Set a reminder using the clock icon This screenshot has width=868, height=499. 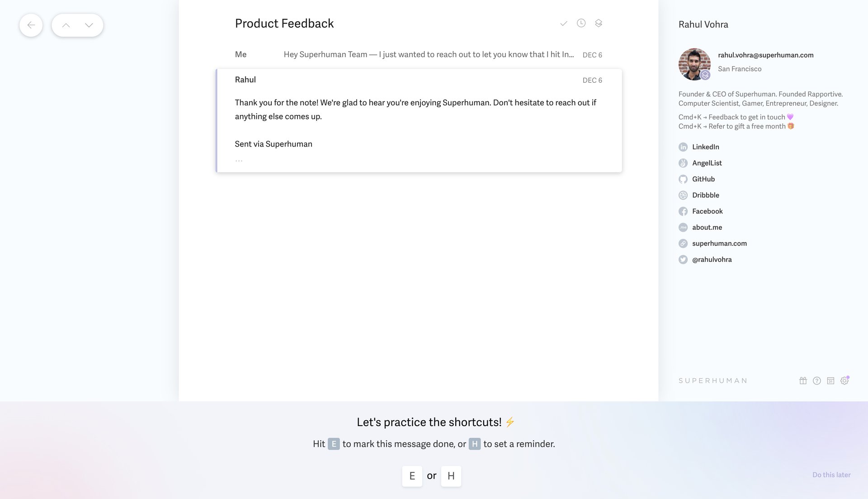point(581,23)
